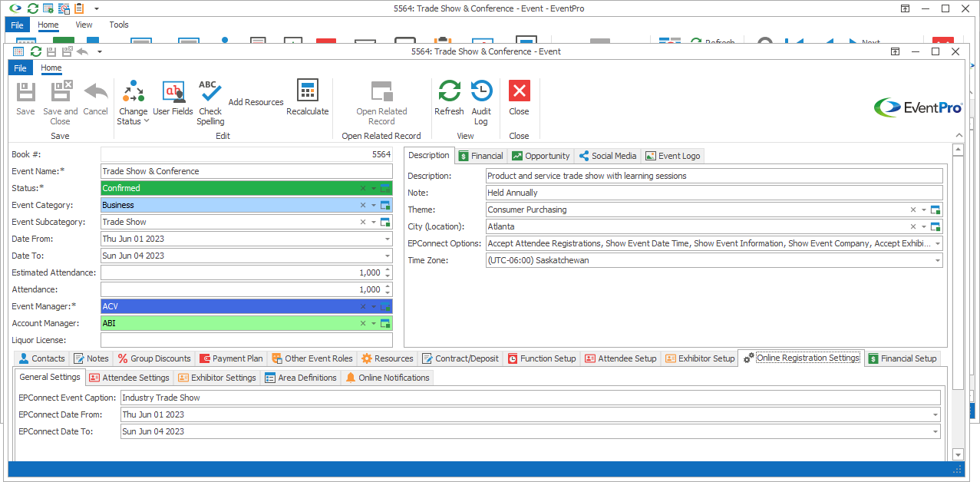Switch to the Event Logo tab
Screen dimensions: 980x482
tap(673, 156)
